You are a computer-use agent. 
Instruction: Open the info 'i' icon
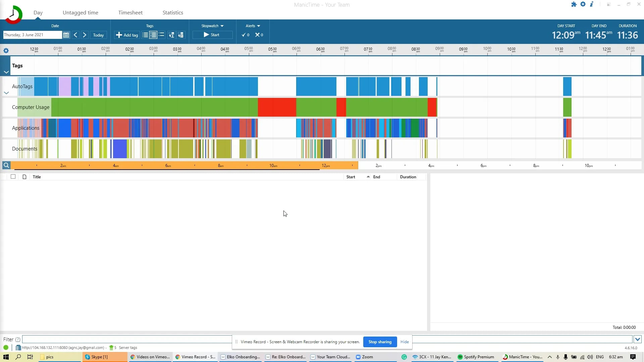592,4
